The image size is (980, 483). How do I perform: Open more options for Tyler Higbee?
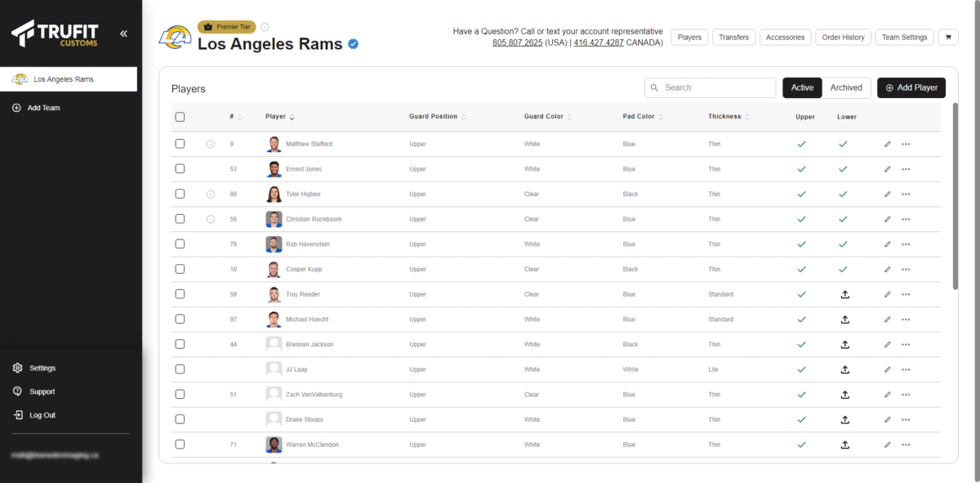click(906, 195)
